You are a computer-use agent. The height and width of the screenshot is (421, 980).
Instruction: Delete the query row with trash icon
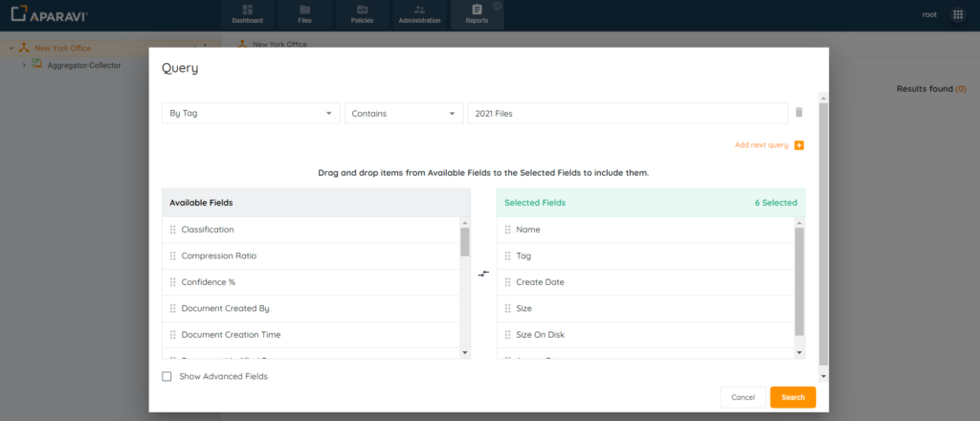(x=798, y=113)
